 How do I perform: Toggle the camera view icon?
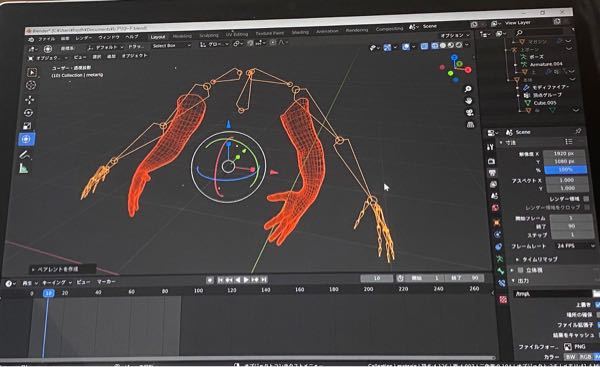pyautogui.click(x=470, y=113)
